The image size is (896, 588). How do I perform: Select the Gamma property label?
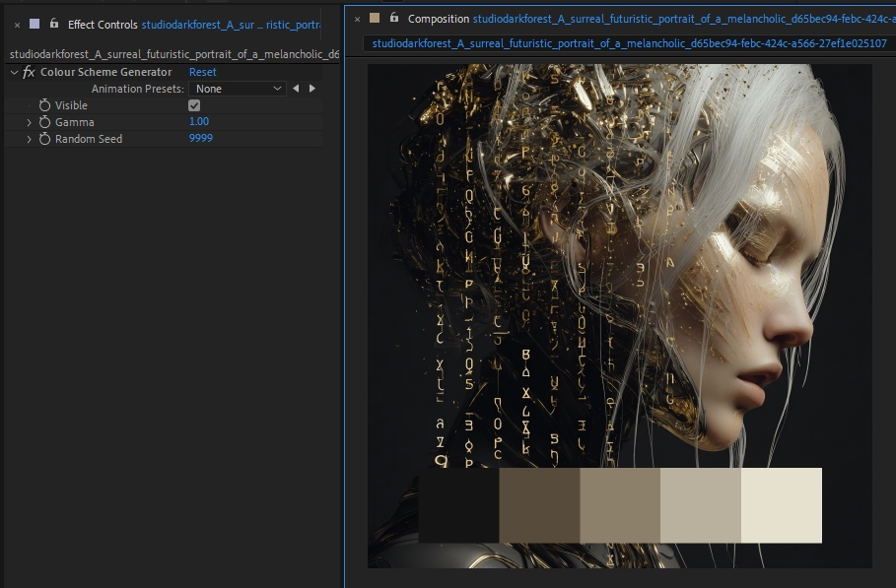point(74,122)
